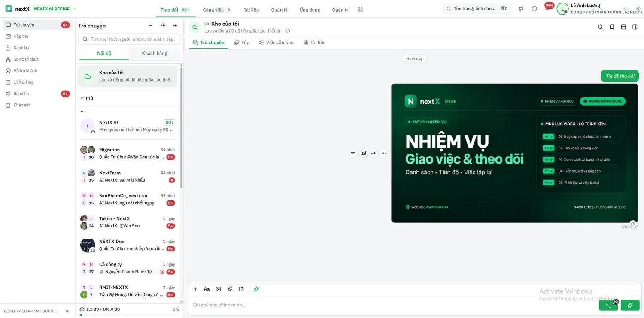This screenshot has height=318, width=644.
Task: Click the chat search field Tìm mọi thứ
Action: point(129,39)
